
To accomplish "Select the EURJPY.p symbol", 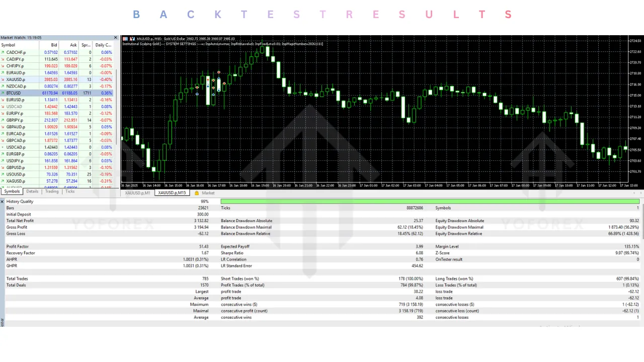I will click(x=15, y=114).
